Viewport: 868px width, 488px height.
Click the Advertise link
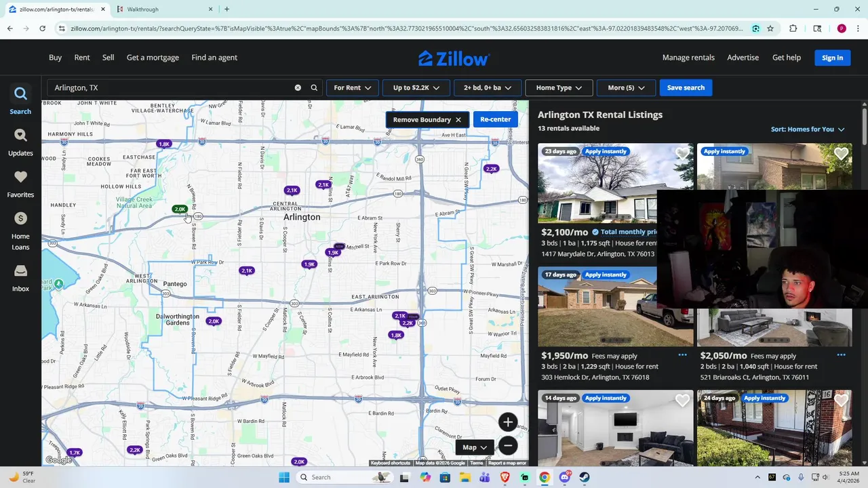tap(743, 58)
